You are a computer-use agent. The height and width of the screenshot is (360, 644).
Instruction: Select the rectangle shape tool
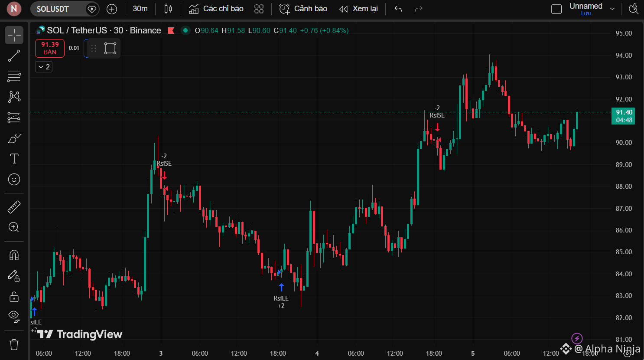point(111,48)
